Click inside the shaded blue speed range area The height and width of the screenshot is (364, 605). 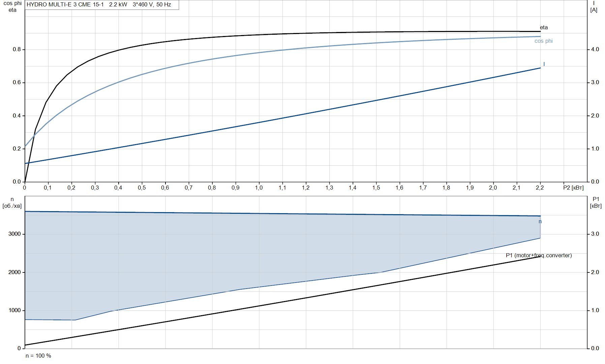point(236,249)
